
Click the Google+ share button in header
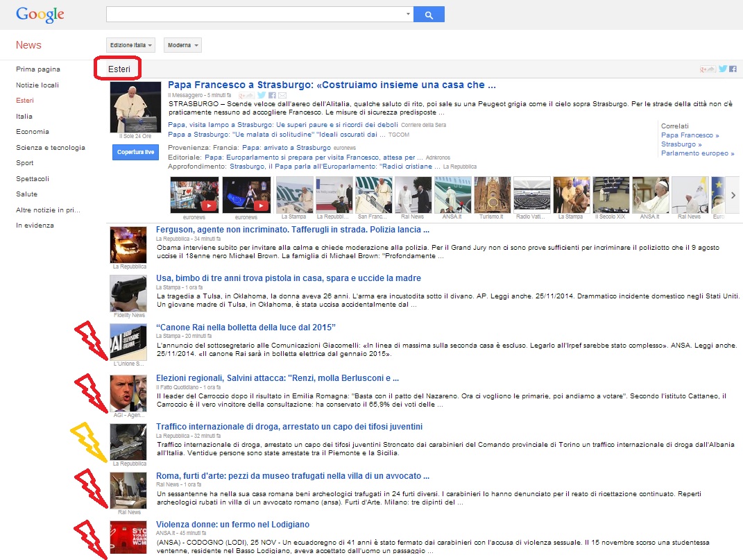[x=708, y=69]
